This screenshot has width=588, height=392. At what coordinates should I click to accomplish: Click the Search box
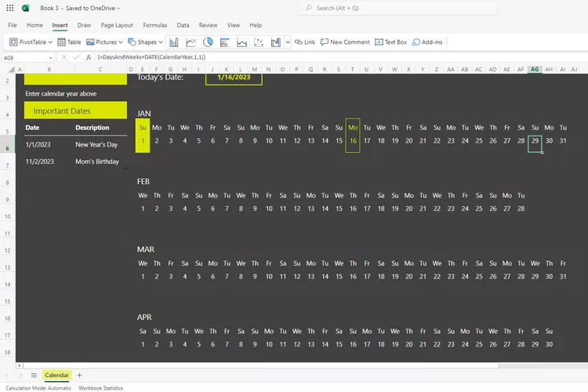click(x=397, y=8)
